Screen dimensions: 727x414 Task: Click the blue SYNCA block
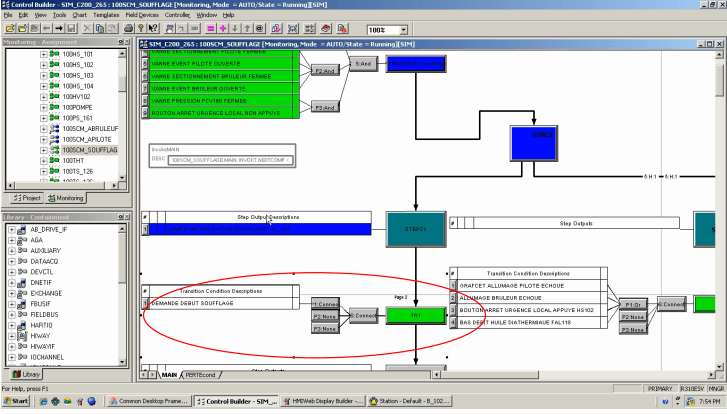(534, 143)
